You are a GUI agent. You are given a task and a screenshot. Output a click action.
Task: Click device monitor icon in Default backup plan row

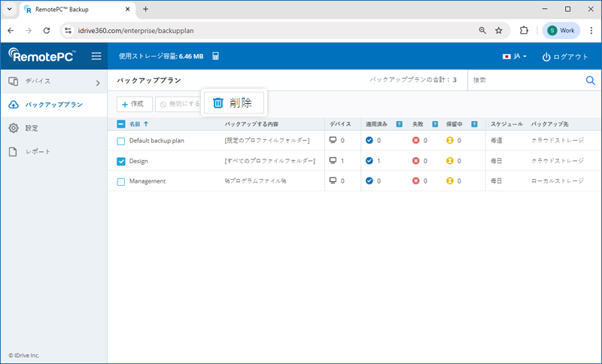[333, 140]
